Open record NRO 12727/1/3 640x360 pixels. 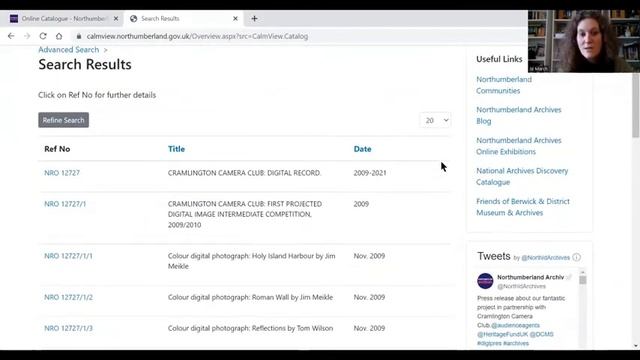68,328
